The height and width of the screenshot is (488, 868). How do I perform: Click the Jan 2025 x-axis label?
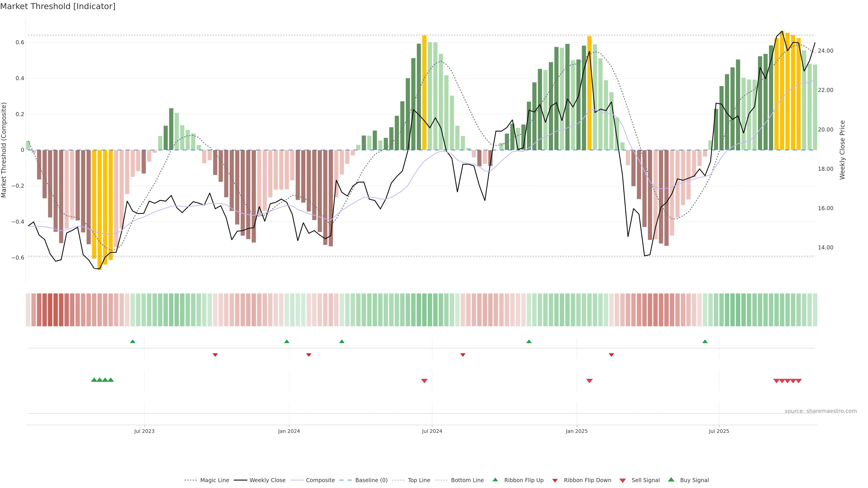(x=577, y=431)
